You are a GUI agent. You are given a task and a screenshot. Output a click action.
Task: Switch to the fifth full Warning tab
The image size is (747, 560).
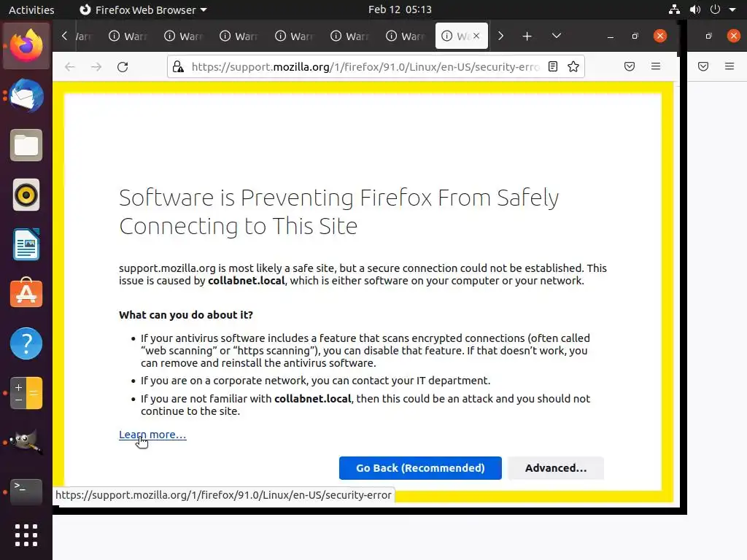point(350,36)
